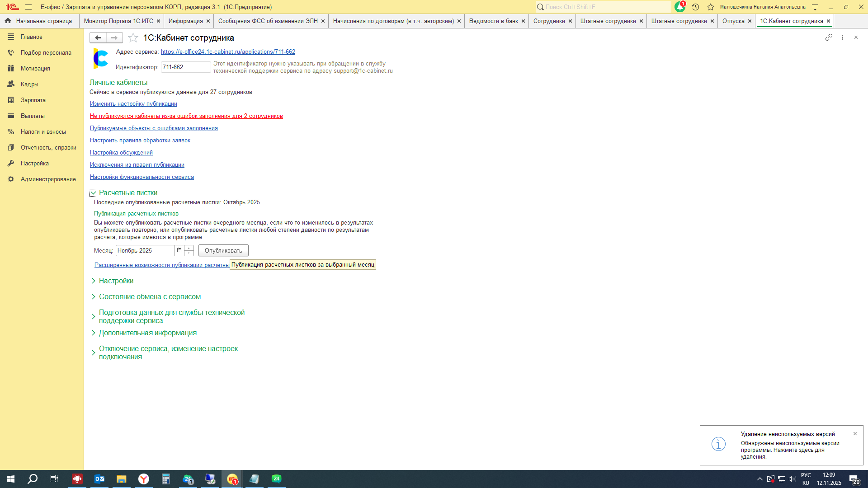Open Расширенные возможности публикации расчетных листков link
This screenshot has width=868, height=488.
(162, 265)
